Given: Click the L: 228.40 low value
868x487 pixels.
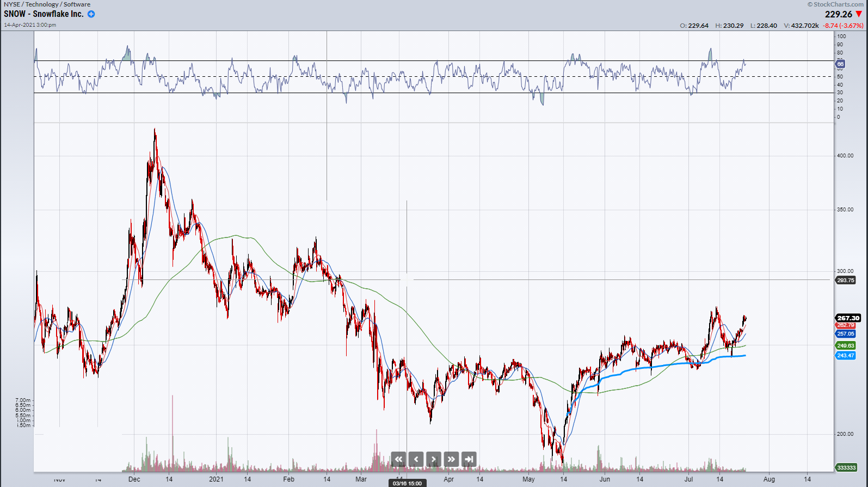Looking at the screenshot, I should (x=764, y=26).
